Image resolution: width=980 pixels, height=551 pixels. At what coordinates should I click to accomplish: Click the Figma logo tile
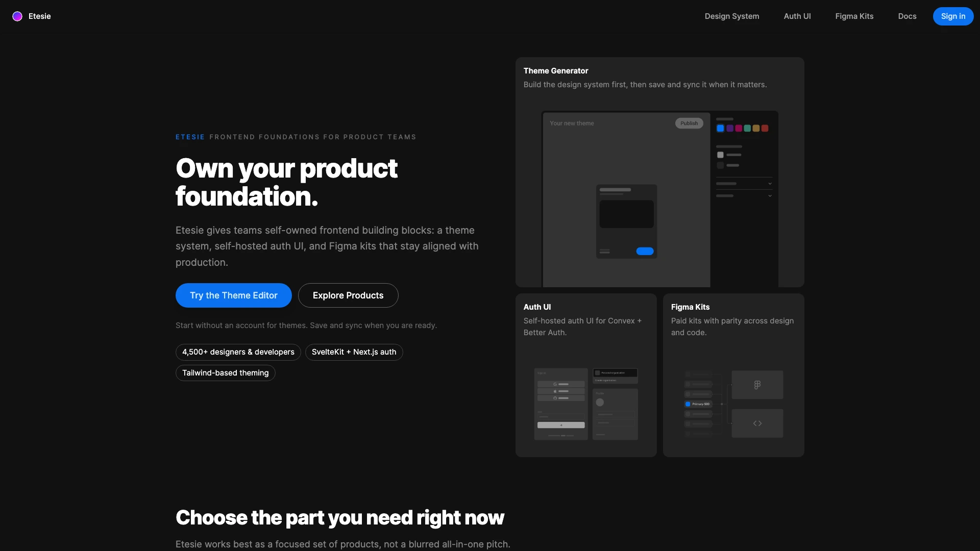(757, 385)
